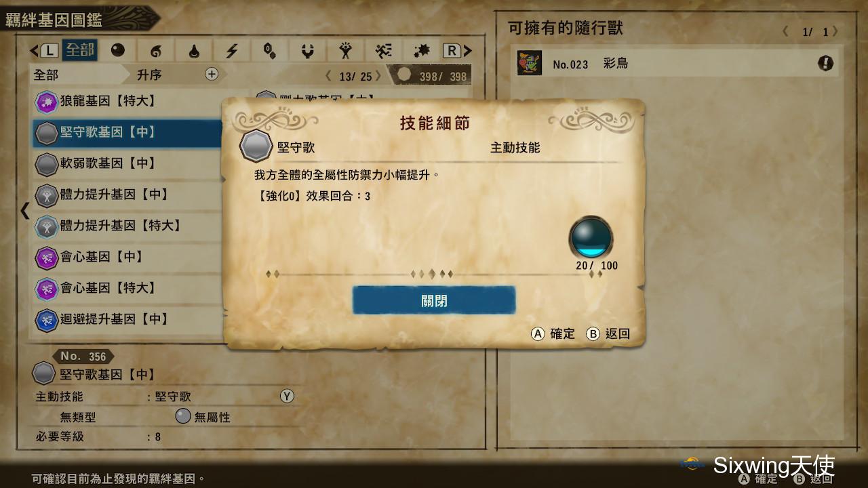Click the A 確定 prompt in the dialog
The image size is (868, 488).
(x=553, y=333)
